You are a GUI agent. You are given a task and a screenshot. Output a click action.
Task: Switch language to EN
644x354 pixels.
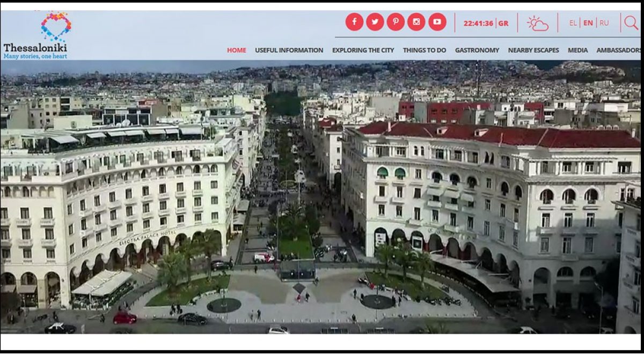point(588,23)
